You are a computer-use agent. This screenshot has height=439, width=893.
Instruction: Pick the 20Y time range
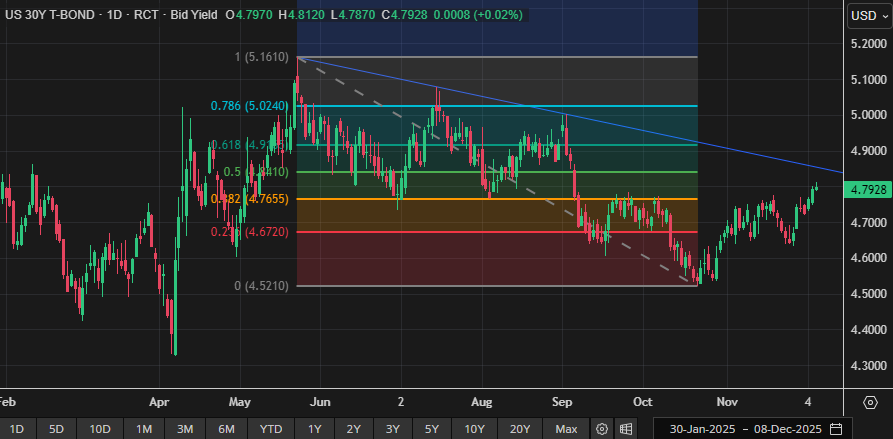point(520,429)
